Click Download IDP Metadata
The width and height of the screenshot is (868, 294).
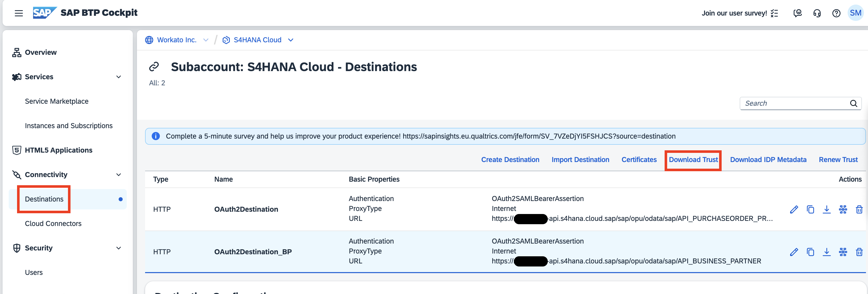pos(768,160)
